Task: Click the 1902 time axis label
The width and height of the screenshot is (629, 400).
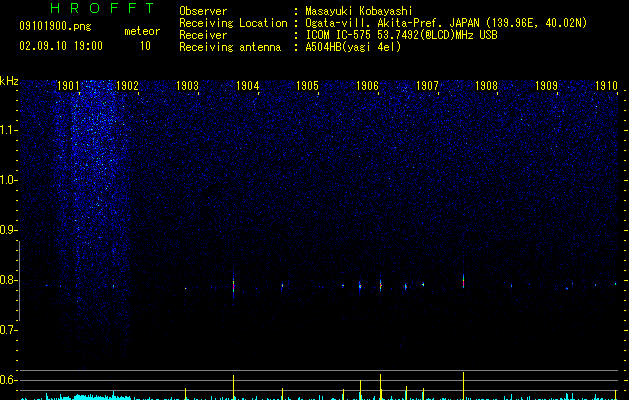Action: pos(127,86)
